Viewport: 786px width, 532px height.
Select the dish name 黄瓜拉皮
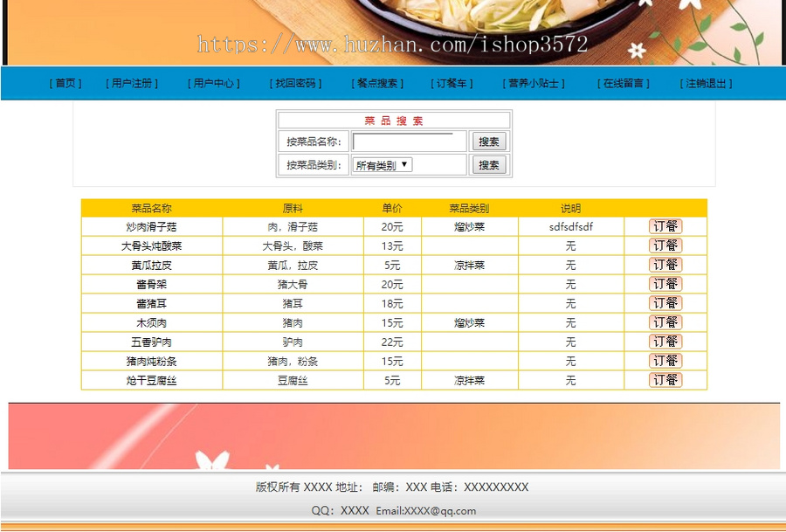pos(151,266)
